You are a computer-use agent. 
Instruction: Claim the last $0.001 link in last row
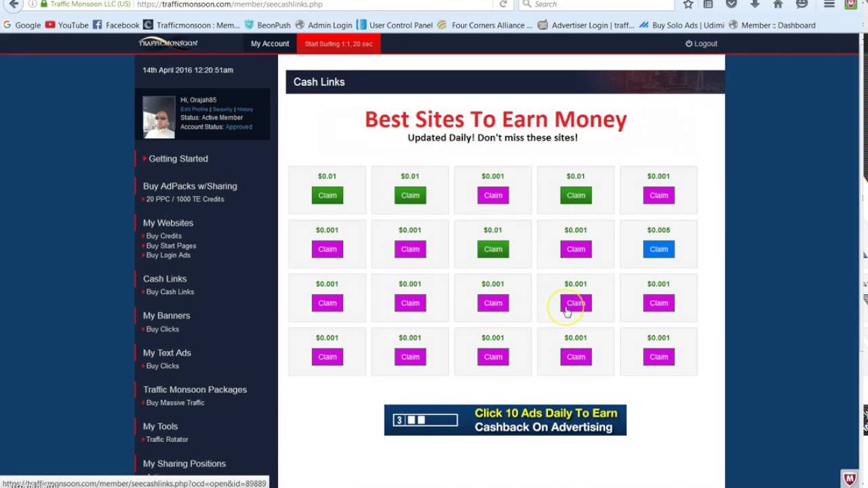tap(658, 357)
